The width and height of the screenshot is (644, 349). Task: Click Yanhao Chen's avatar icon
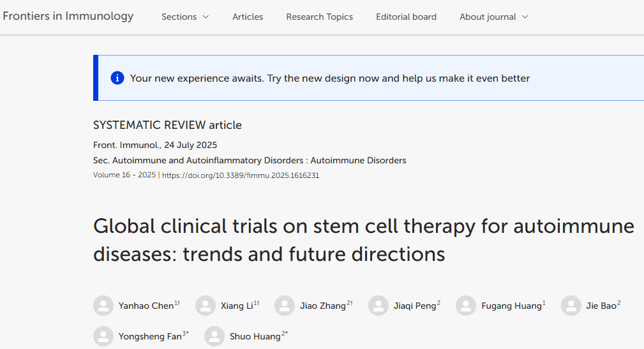(103, 306)
